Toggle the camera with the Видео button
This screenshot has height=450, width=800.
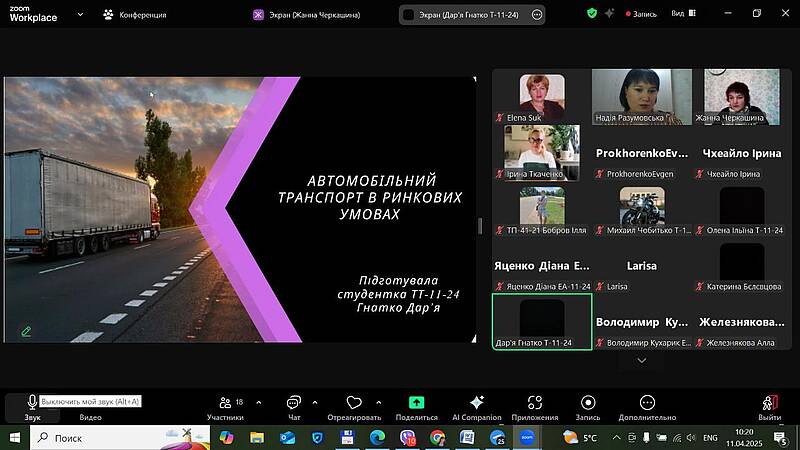[90, 404]
